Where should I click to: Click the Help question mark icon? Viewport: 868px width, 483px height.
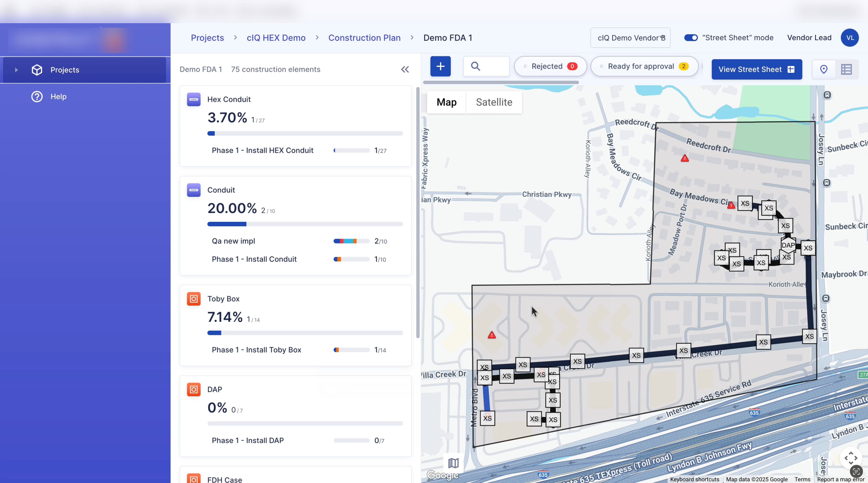point(37,96)
